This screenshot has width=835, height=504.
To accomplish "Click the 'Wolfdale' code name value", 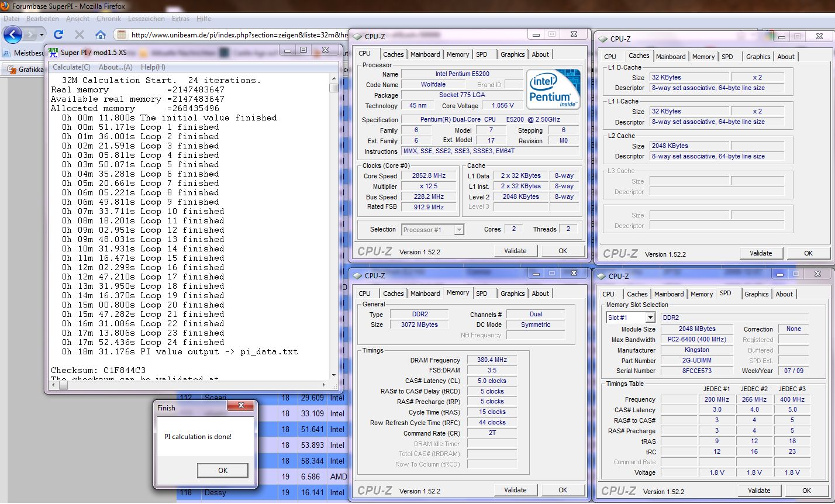I will point(433,85).
